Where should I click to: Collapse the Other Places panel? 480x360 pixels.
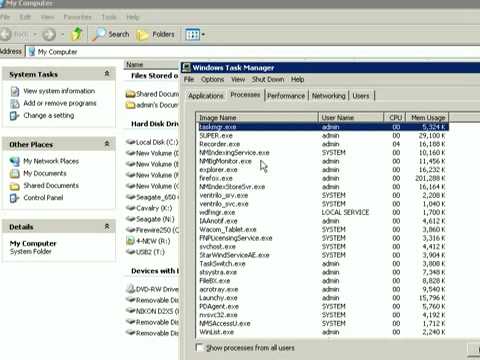pos(107,144)
